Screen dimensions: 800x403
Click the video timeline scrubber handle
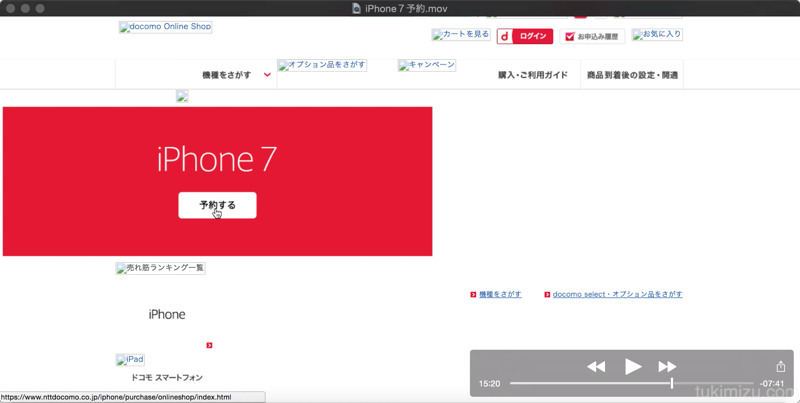[x=672, y=383]
